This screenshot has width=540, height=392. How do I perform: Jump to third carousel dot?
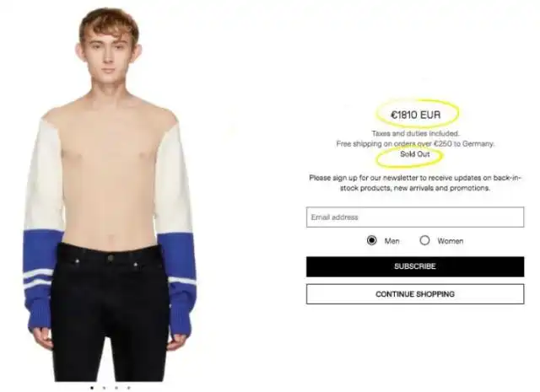coord(116,388)
